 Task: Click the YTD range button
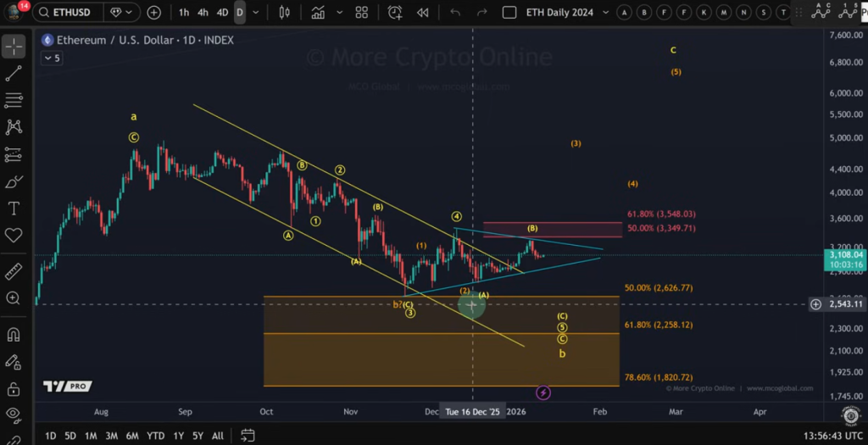coord(155,436)
